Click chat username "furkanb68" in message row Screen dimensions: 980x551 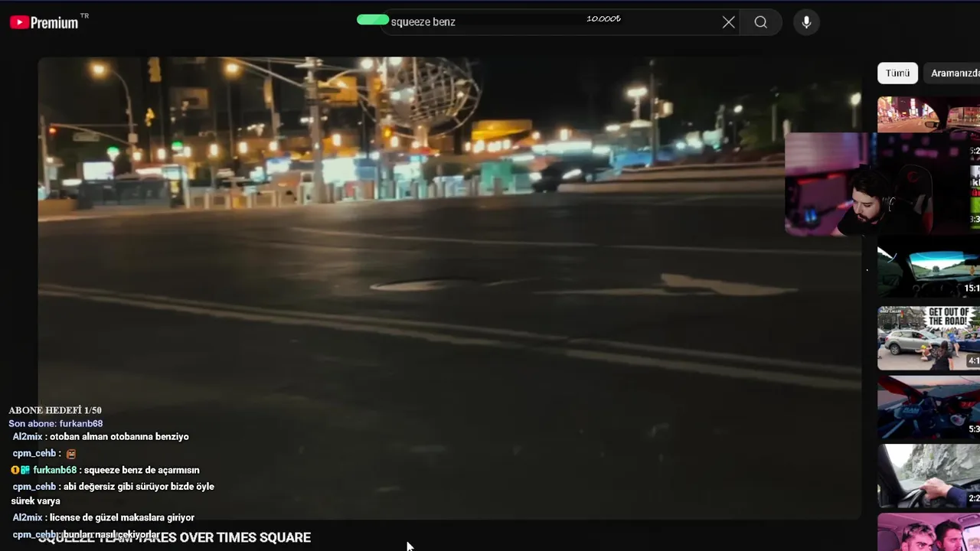[x=54, y=470]
